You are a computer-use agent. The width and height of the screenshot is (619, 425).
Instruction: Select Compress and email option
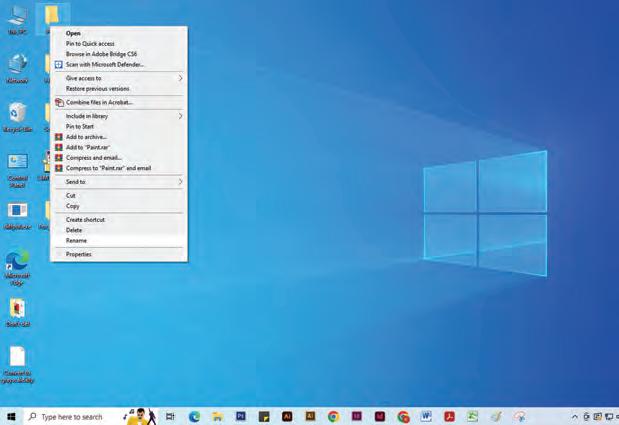119,157
